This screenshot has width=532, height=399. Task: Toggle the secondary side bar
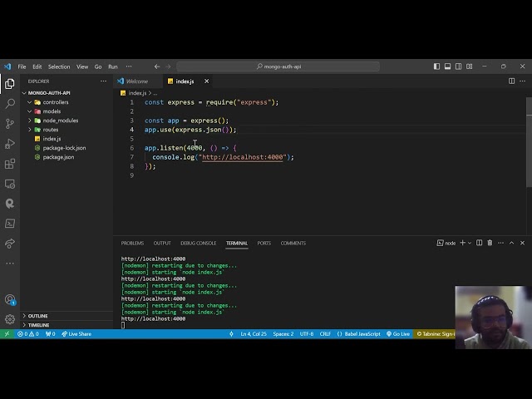click(x=458, y=66)
